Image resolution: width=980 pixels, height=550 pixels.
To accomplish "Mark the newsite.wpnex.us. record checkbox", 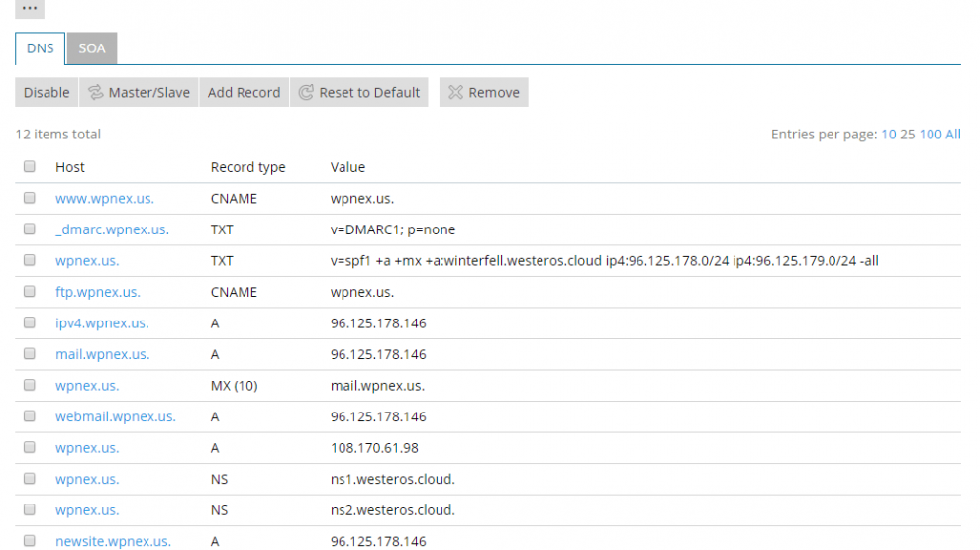I will [30, 540].
